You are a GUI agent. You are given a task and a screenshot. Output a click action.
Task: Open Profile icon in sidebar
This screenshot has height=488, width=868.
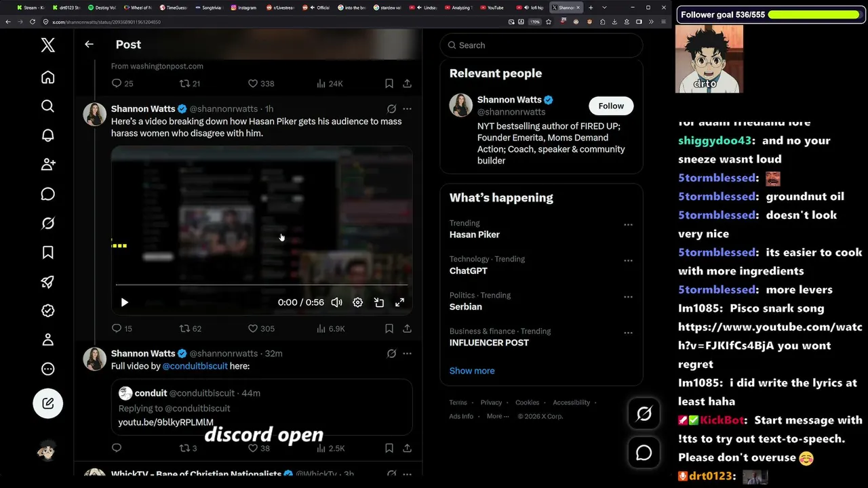pyautogui.click(x=47, y=340)
